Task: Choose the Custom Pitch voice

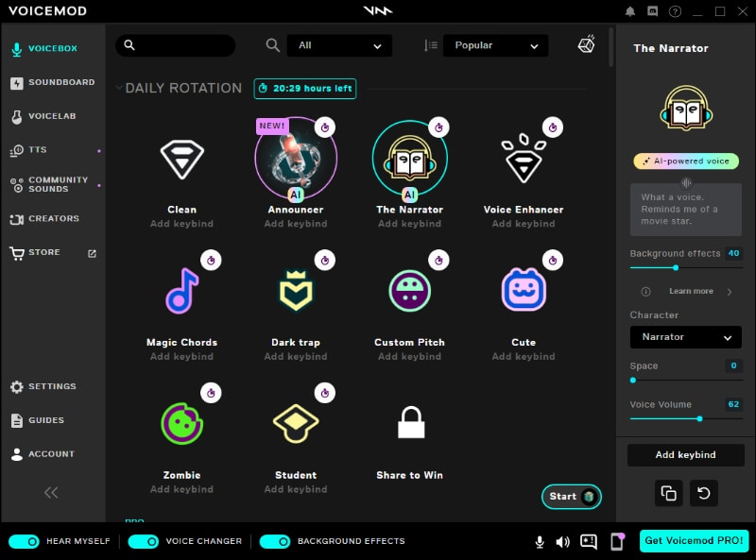Action: (x=410, y=291)
